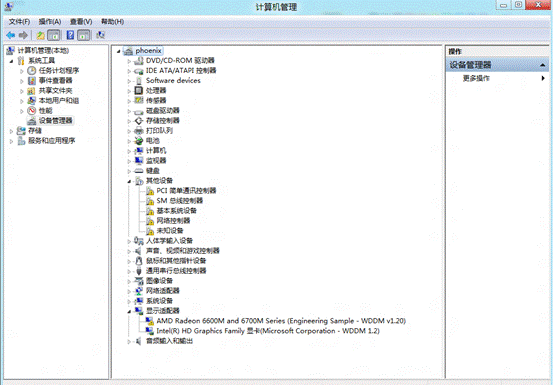Expand the Software devices node
This screenshot has width=553, height=385.
(129, 81)
